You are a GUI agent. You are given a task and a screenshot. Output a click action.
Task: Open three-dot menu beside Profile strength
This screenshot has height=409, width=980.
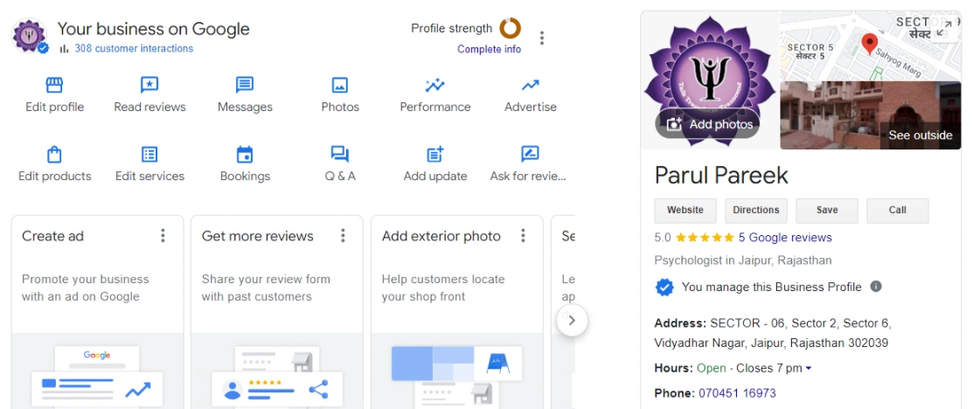[x=542, y=38]
